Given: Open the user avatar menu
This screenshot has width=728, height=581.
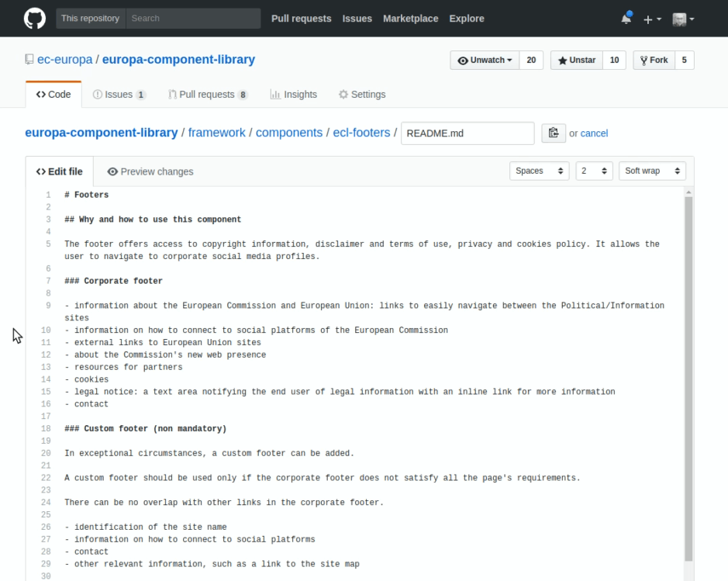Looking at the screenshot, I should point(683,19).
